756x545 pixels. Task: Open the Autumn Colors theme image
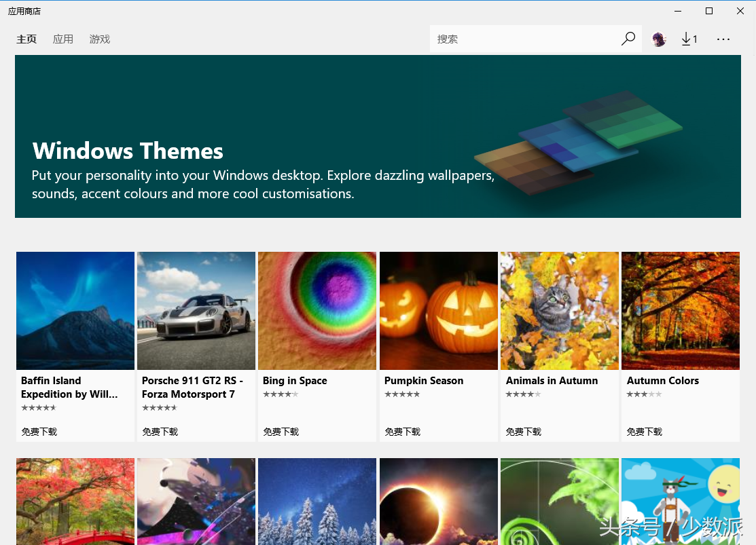pos(681,311)
